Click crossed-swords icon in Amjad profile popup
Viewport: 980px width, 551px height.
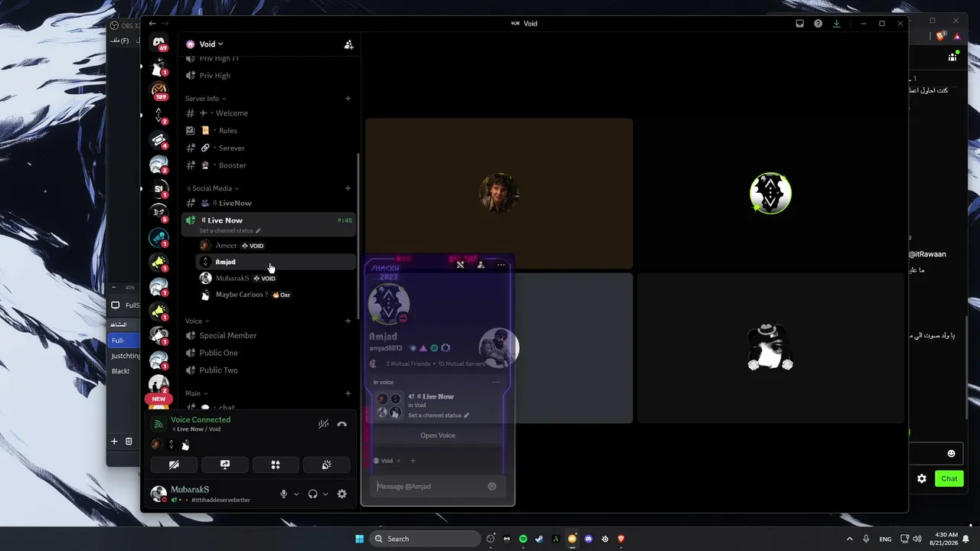point(460,265)
